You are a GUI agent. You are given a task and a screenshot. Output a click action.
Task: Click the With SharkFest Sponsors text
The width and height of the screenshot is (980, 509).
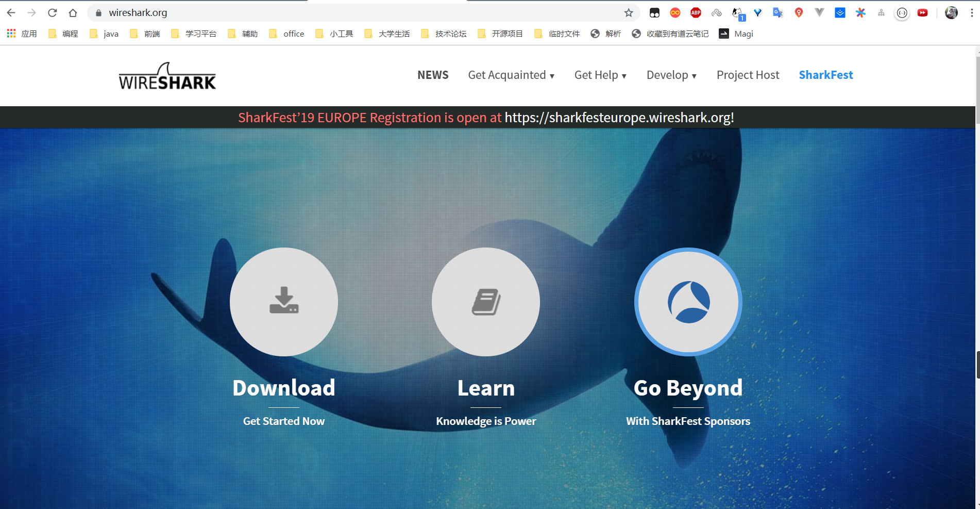pyautogui.click(x=688, y=421)
